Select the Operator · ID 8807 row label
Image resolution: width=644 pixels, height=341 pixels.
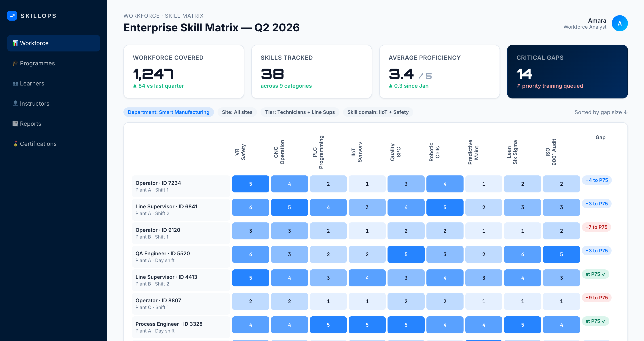click(181, 304)
